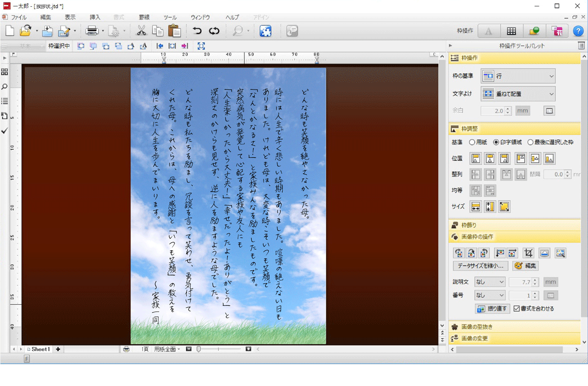Click the match width and height icon in サイズ

click(x=504, y=207)
